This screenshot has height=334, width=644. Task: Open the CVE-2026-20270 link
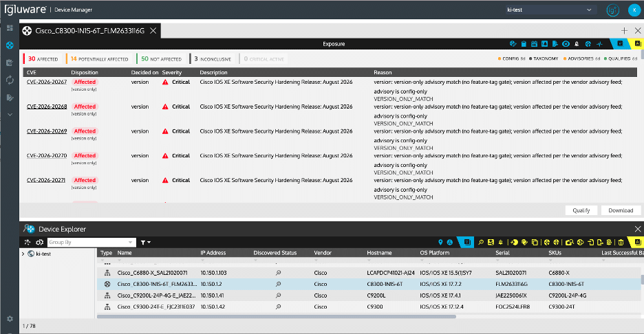(x=46, y=155)
